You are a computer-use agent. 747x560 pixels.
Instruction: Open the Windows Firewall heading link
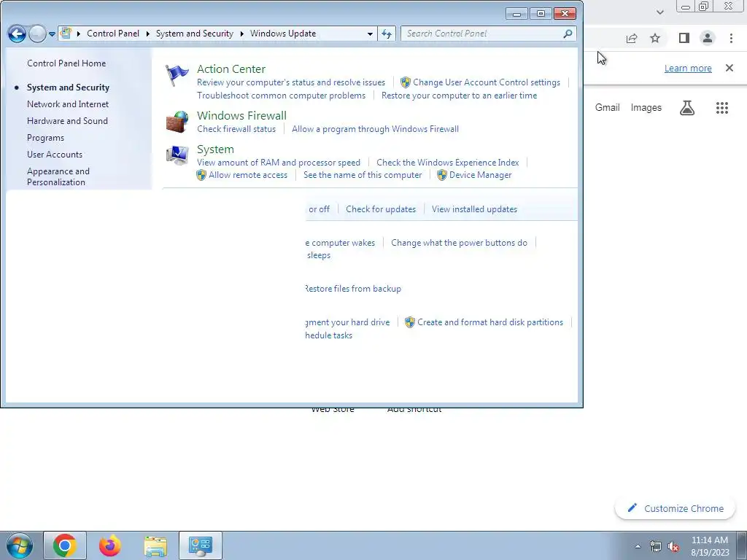[241, 116]
